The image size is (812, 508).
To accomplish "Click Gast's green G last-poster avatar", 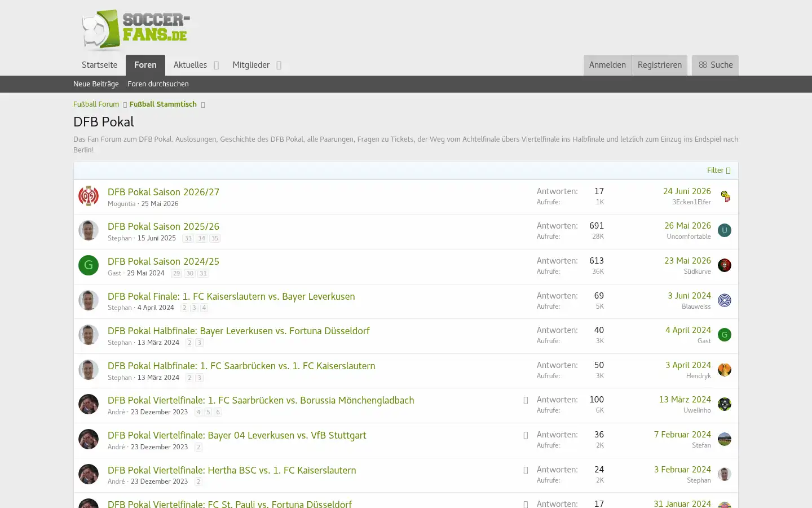I will (x=725, y=335).
